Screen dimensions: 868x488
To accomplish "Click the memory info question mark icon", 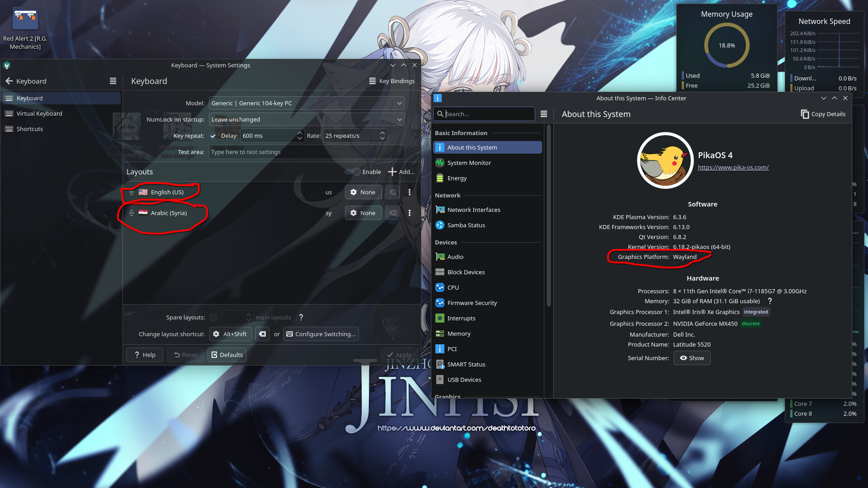I will [x=770, y=301].
